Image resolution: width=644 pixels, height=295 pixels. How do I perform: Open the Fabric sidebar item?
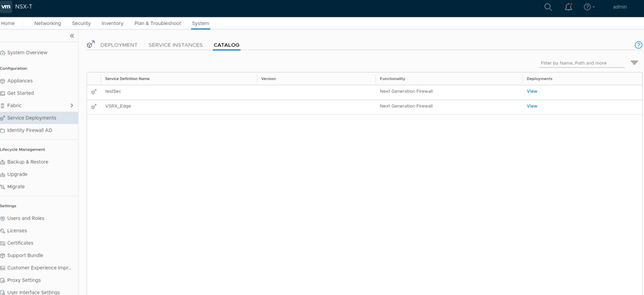(x=15, y=105)
